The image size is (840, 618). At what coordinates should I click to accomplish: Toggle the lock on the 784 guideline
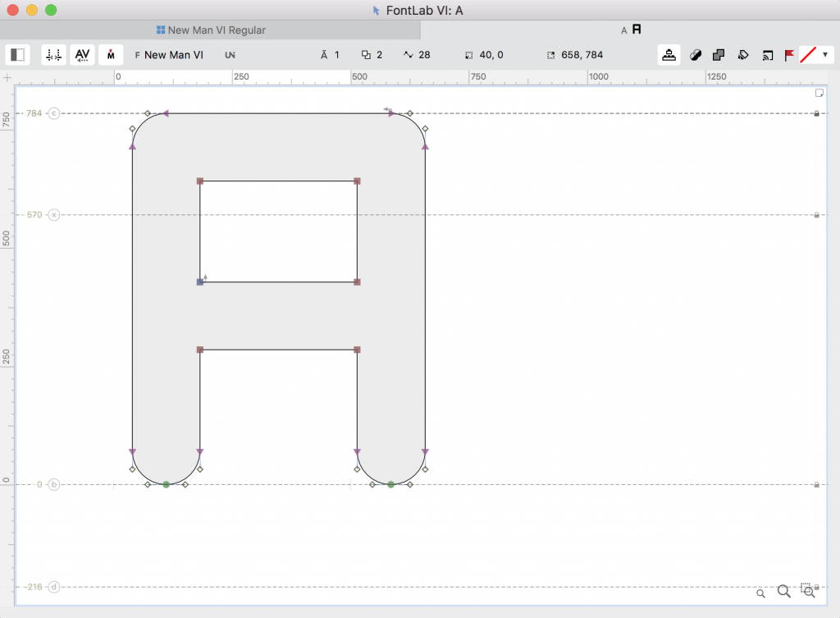tap(816, 113)
